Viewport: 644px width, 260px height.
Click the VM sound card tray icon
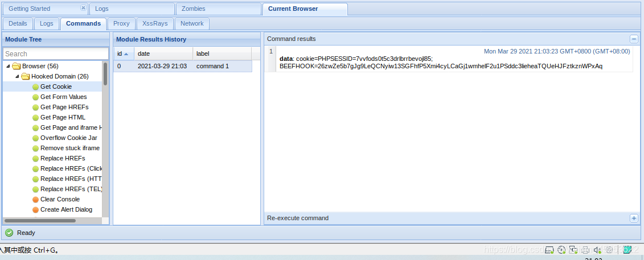[x=597, y=250]
